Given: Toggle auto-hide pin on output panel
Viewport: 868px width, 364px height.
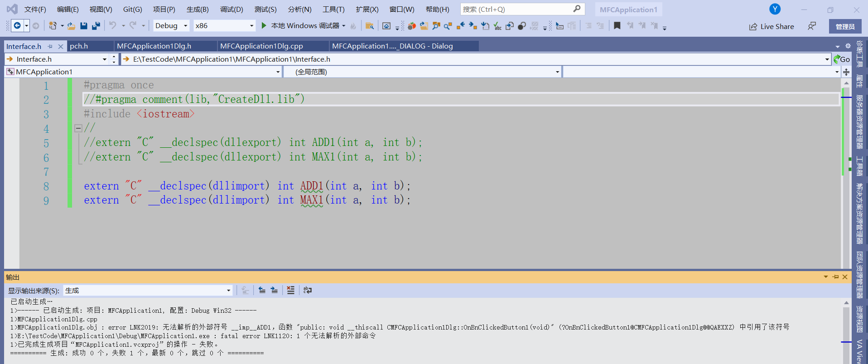Looking at the screenshot, I should pyautogui.click(x=835, y=277).
